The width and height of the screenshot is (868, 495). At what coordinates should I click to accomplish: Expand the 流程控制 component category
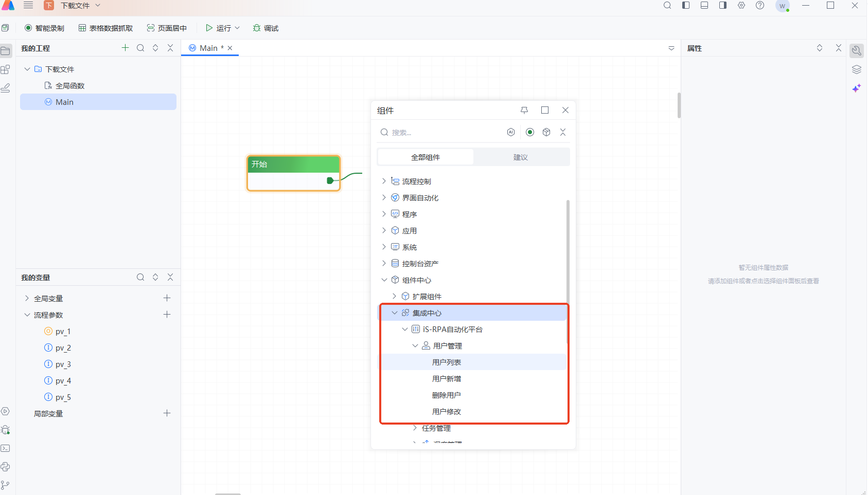point(384,181)
